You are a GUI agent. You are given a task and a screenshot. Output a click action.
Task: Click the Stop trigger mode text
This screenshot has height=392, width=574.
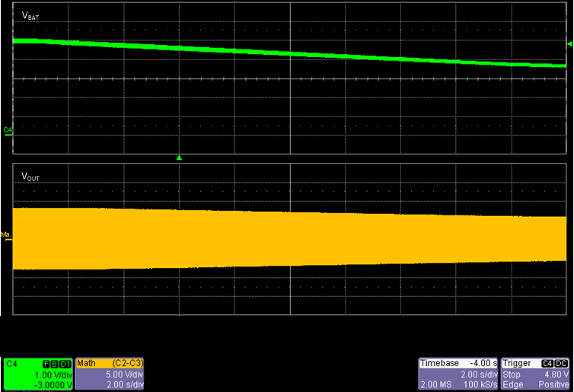(512, 374)
